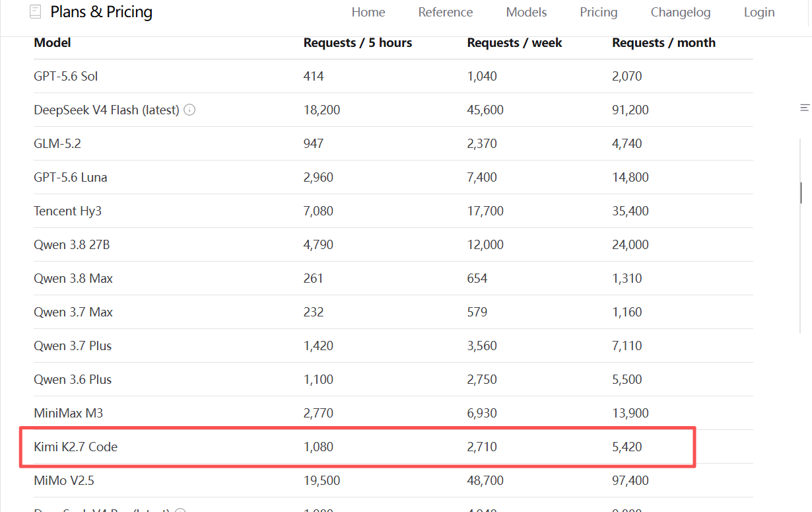The height and width of the screenshot is (512, 812).
Task: Click the 3,560 weekly cell for Qwen 3.7 Plus
Action: click(x=482, y=346)
